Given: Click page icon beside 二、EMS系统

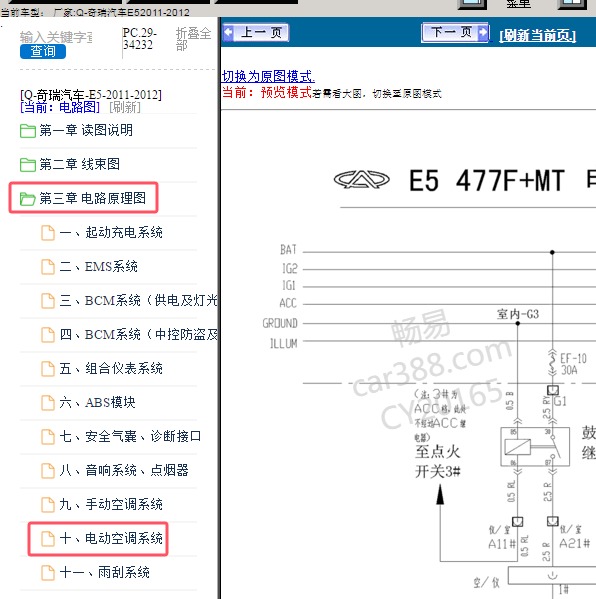Looking at the screenshot, I should (x=48, y=267).
